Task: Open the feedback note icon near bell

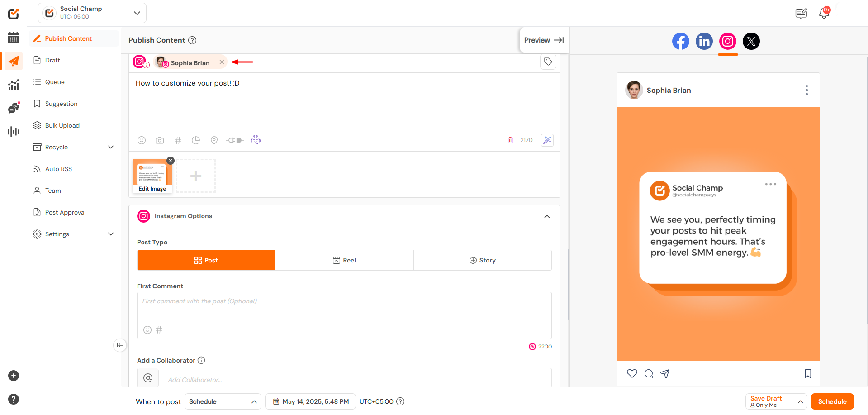Action: [801, 14]
